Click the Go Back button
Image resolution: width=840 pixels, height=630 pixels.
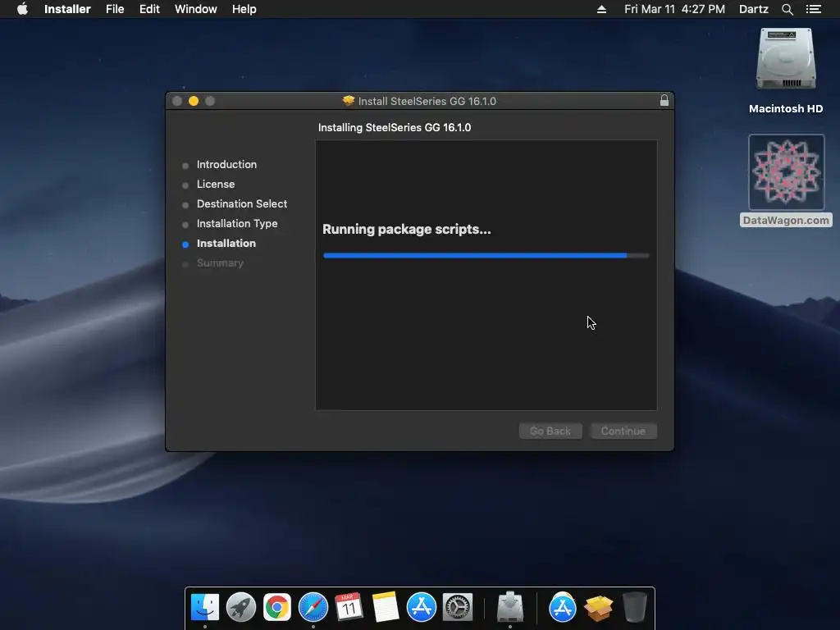click(x=550, y=431)
